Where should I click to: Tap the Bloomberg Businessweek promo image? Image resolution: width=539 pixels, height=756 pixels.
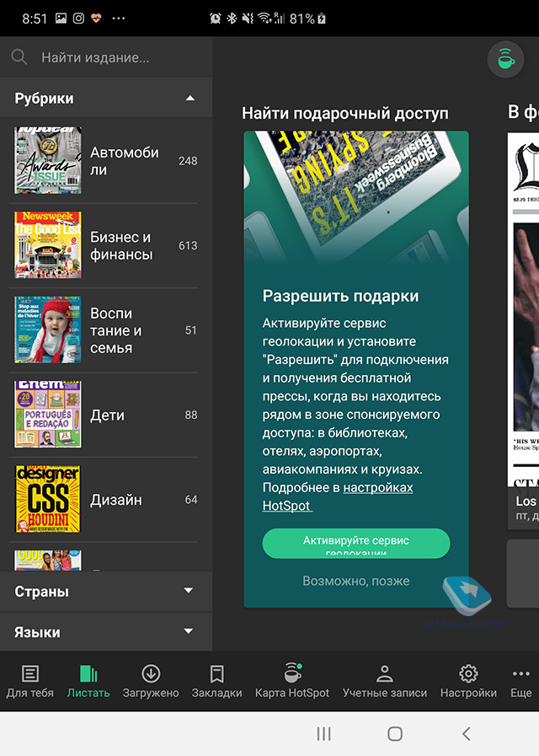(356, 196)
